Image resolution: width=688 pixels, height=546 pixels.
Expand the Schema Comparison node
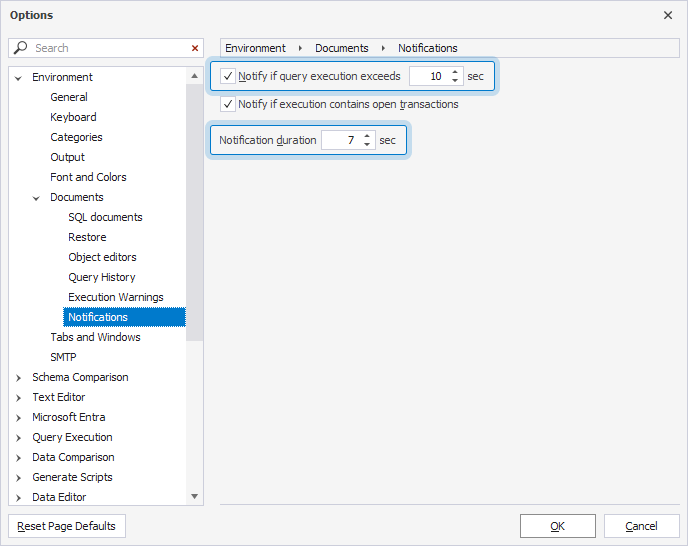[x=18, y=378]
